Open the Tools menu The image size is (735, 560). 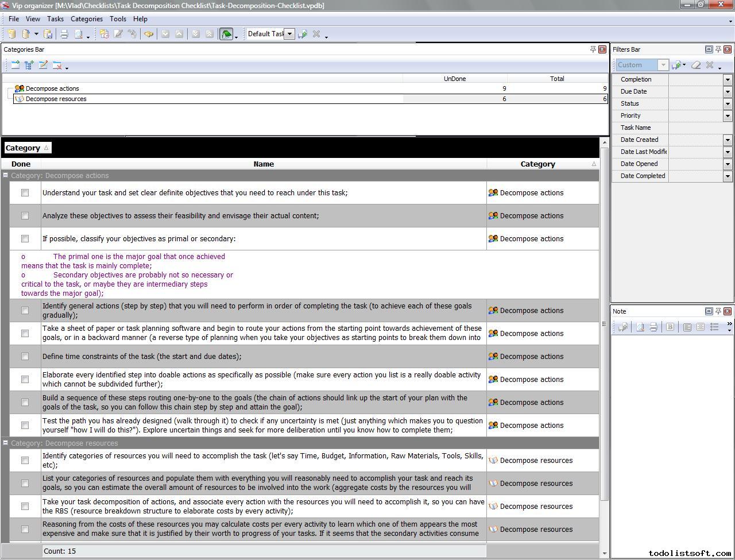(118, 19)
